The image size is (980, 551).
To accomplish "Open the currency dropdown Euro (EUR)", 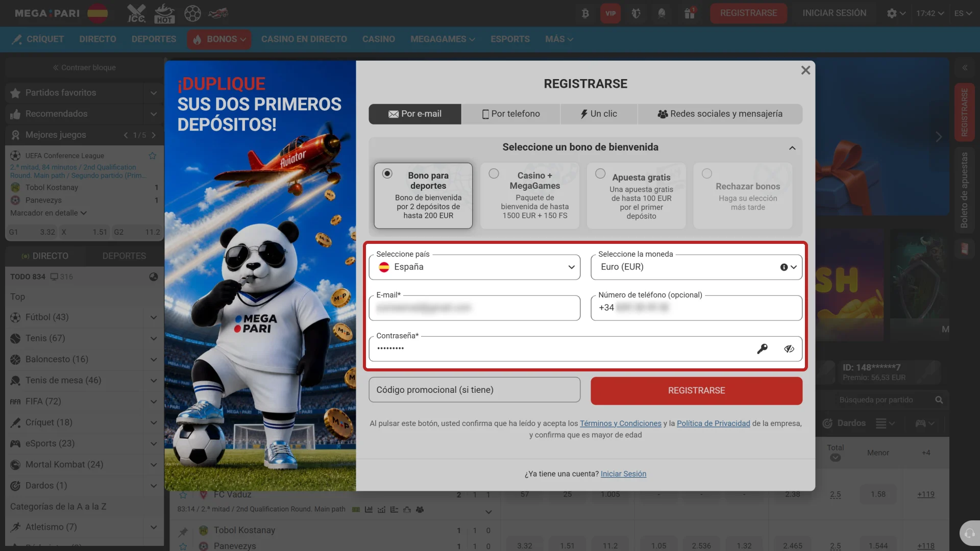I will (x=696, y=267).
